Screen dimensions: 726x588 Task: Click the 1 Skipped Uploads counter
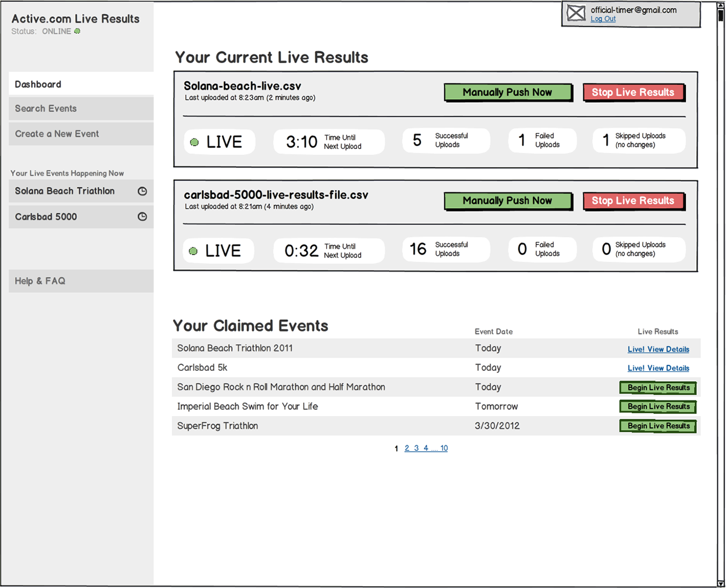tap(606, 141)
